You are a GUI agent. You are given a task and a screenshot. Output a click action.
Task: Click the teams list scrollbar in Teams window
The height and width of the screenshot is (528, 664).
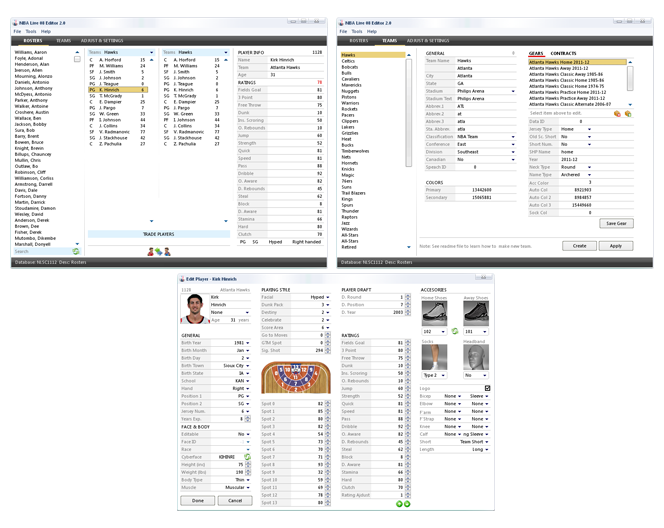pyautogui.click(x=409, y=113)
